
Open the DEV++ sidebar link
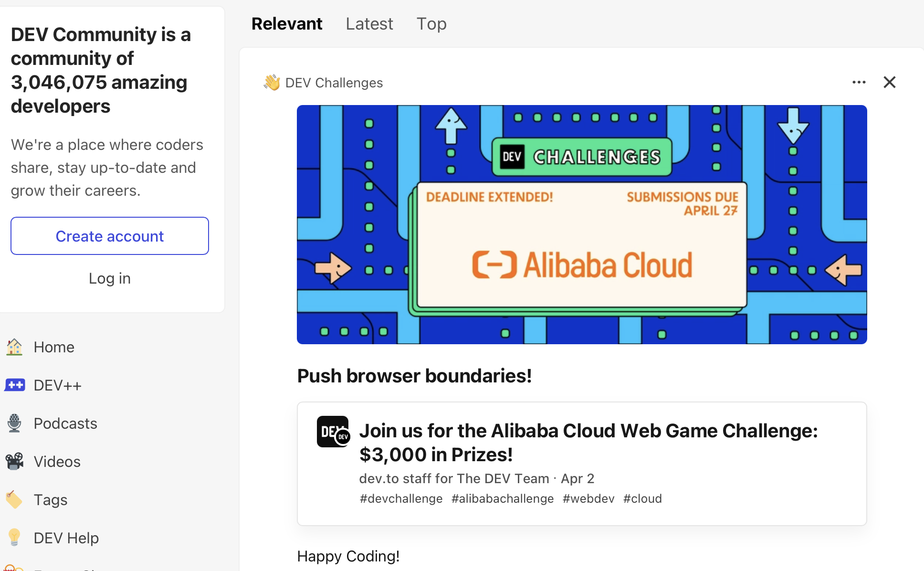coord(58,385)
